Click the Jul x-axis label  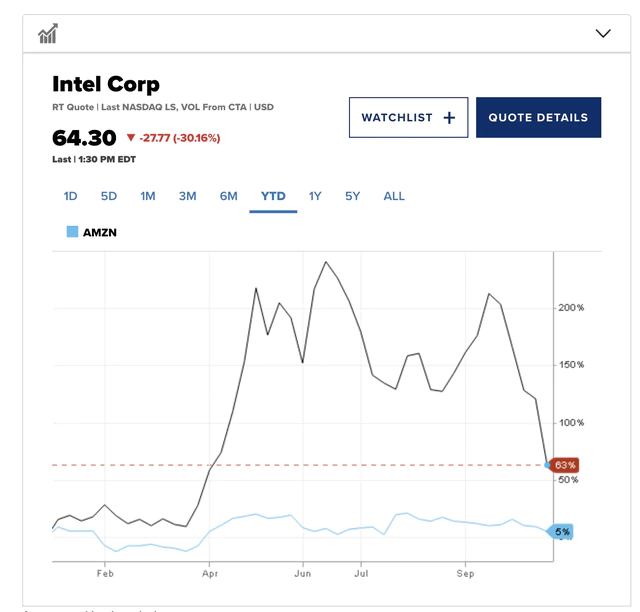[361, 574]
